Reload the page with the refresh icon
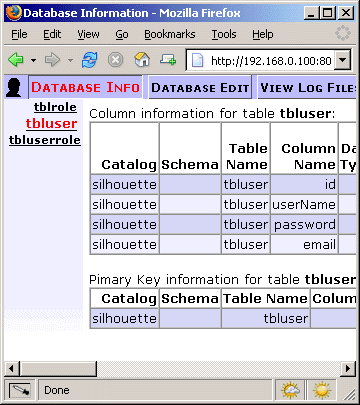 tap(90, 60)
